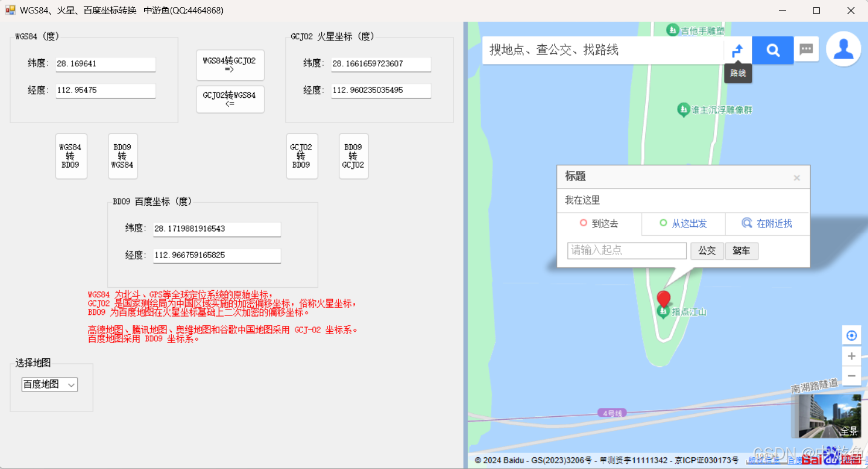The image size is (868, 469).
Task: Click the 公交 transit button
Action: [x=707, y=251]
